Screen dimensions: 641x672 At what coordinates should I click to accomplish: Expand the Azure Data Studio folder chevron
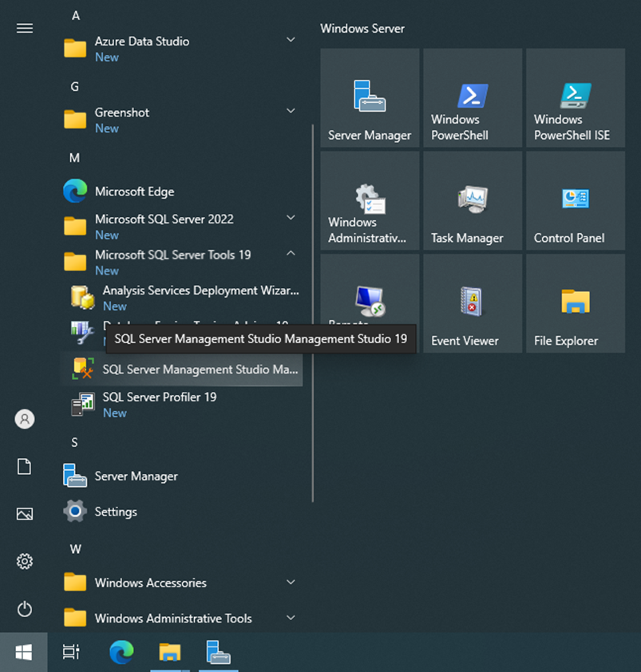point(291,40)
